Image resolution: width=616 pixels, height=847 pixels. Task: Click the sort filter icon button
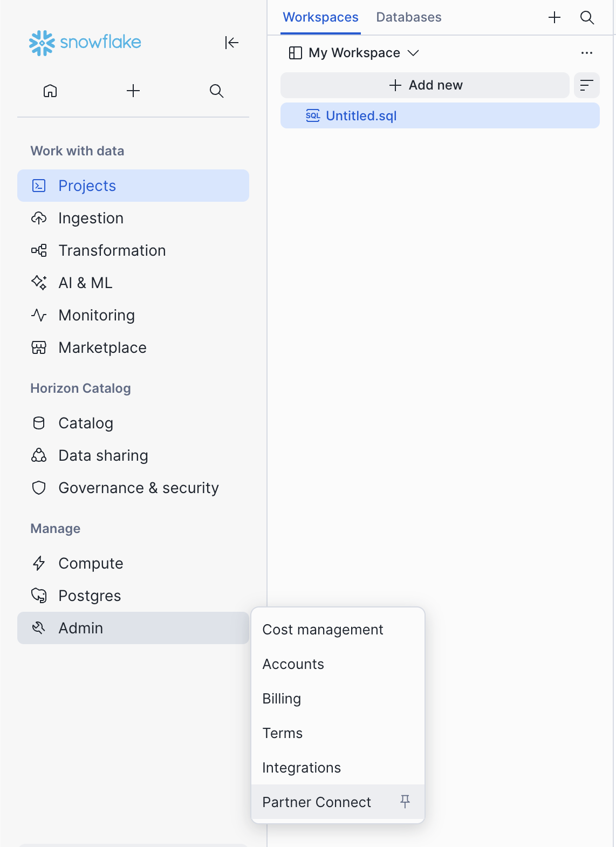587,85
